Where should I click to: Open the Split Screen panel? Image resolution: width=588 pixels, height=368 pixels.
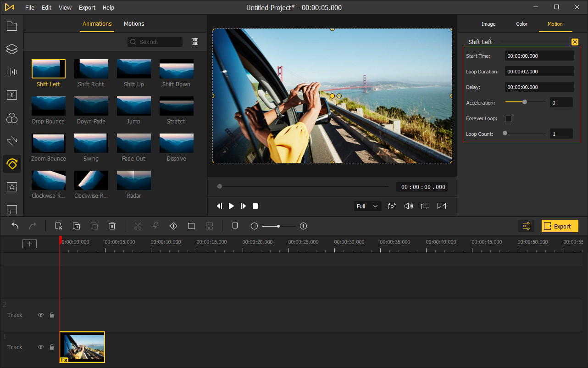point(12,210)
